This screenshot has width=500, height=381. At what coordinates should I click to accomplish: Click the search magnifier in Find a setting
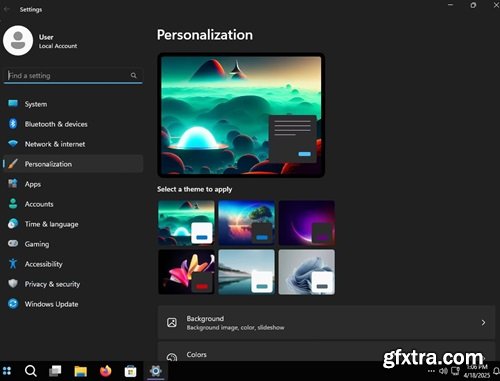(x=134, y=75)
